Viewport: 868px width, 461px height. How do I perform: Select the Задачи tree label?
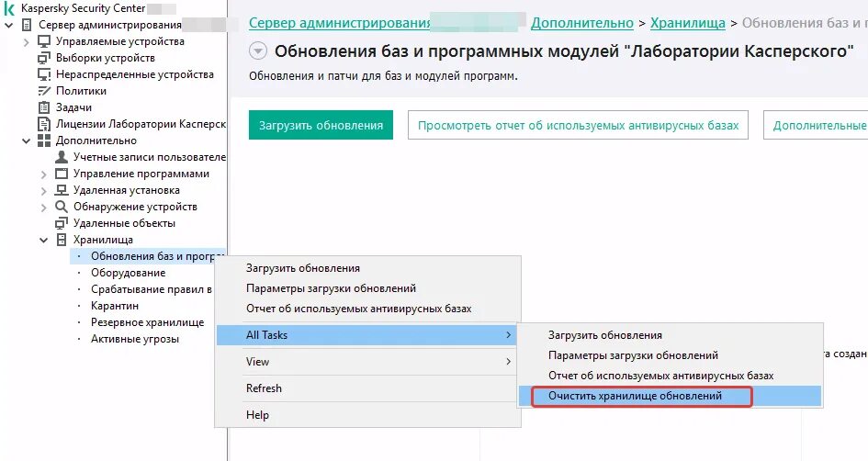pos(73,107)
